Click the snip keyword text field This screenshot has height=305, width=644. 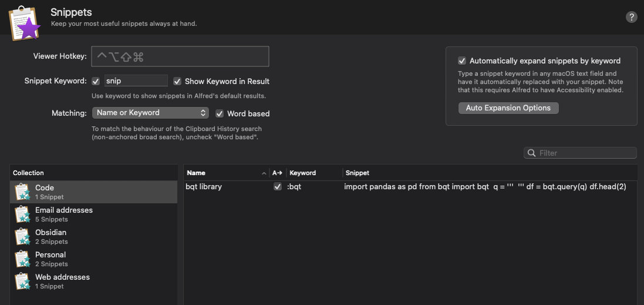coord(136,81)
